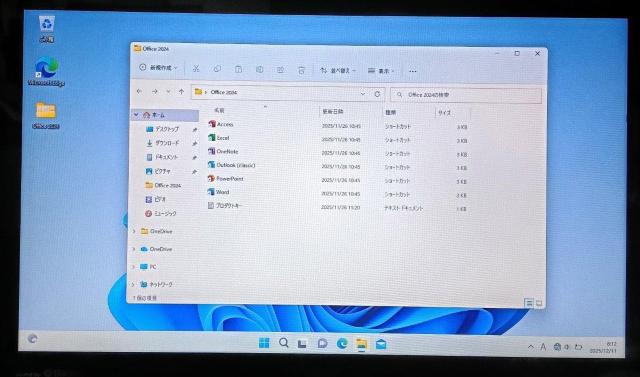Expand the PC tree node

click(133, 267)
